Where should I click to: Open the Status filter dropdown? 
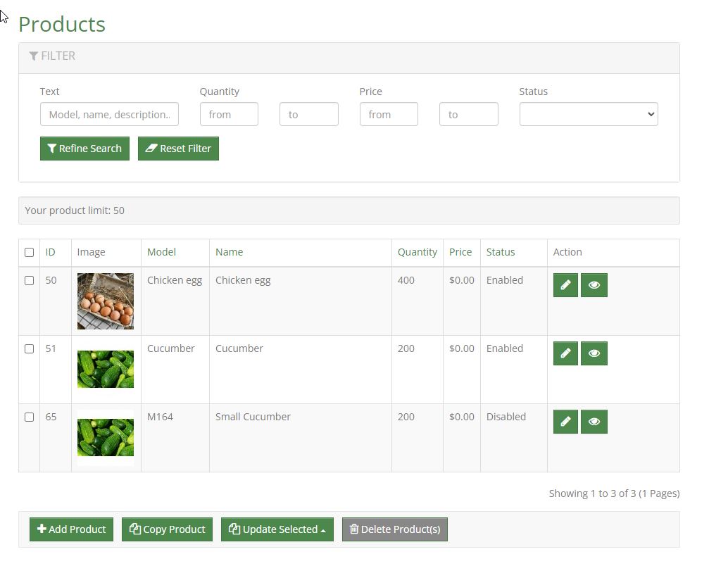click(588, 114)
